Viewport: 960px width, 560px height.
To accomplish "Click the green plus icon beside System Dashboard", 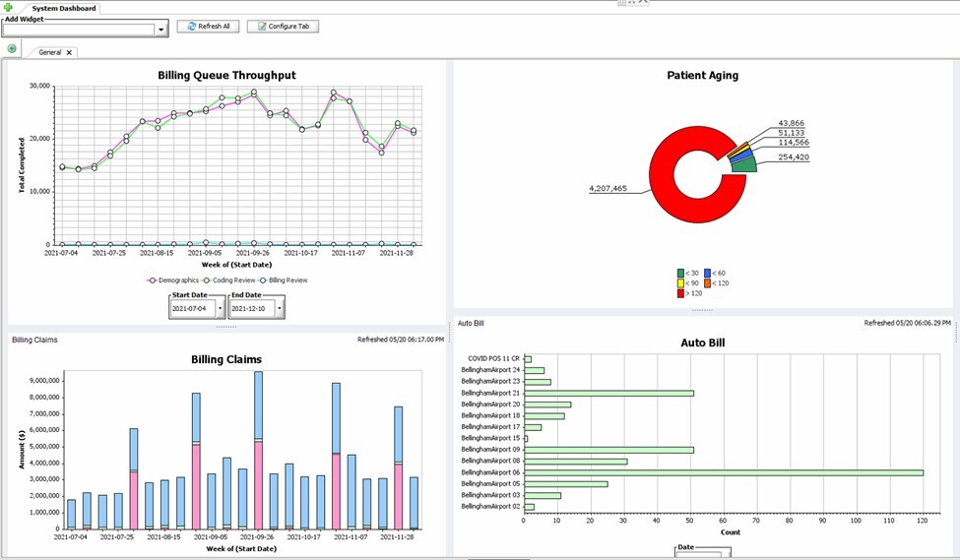I will [x=10, y=8].
